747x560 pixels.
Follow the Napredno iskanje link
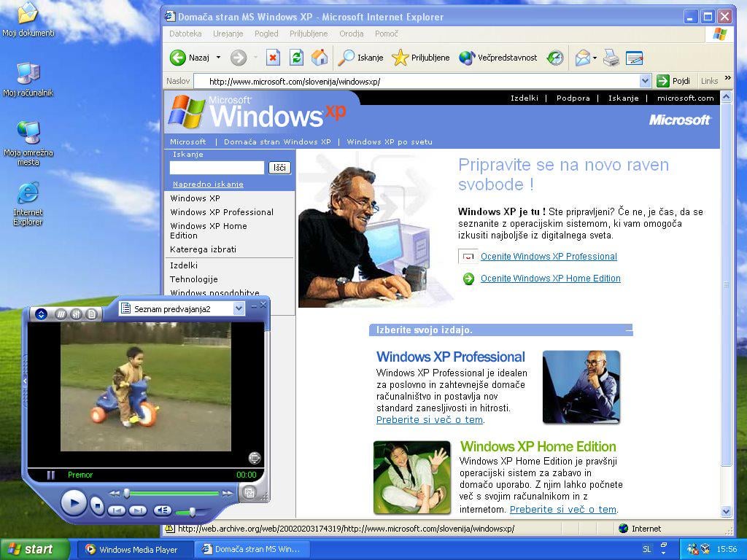click(208, 184)
